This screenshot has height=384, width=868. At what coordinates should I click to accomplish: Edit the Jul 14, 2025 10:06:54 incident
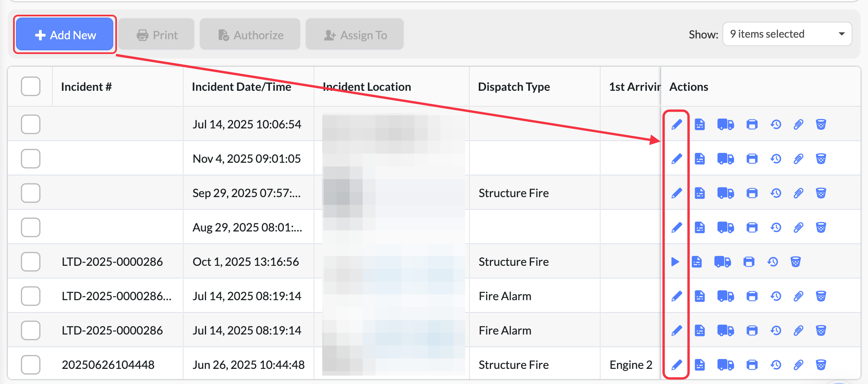[677, 124]
